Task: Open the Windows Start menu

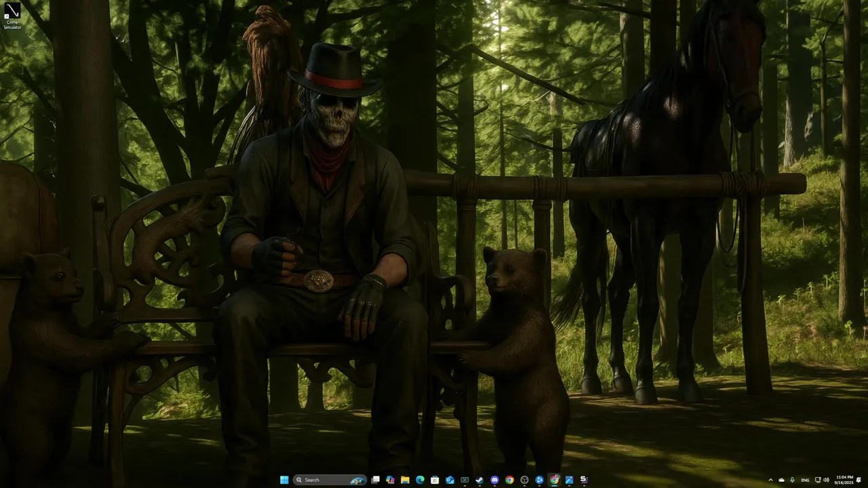Action: [284, 480]
